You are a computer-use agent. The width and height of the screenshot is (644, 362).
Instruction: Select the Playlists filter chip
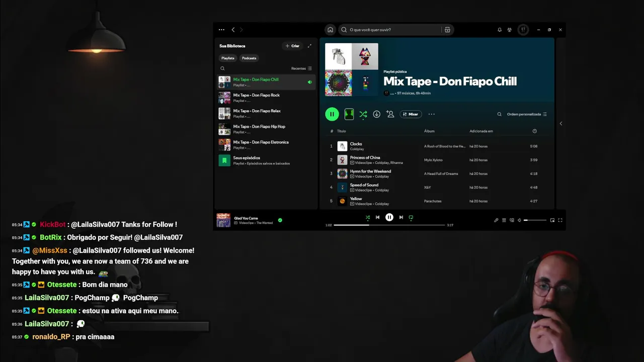(228, 58)
